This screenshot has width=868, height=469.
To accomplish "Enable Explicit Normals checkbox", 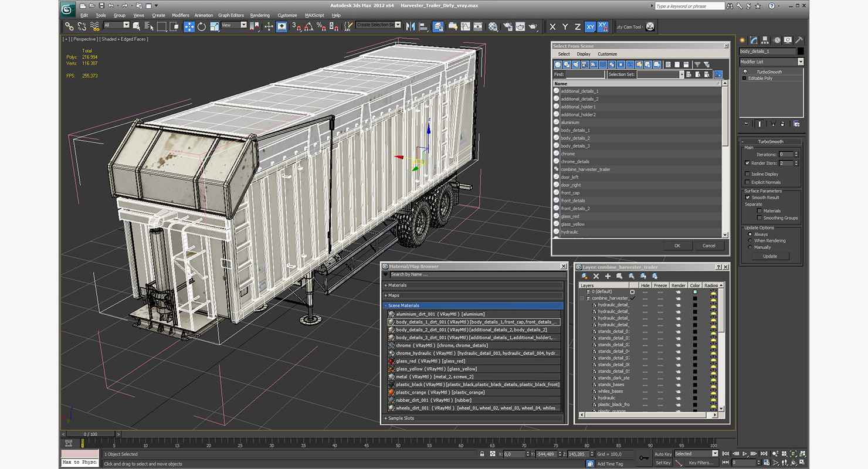I will click(x=747, y=182).
